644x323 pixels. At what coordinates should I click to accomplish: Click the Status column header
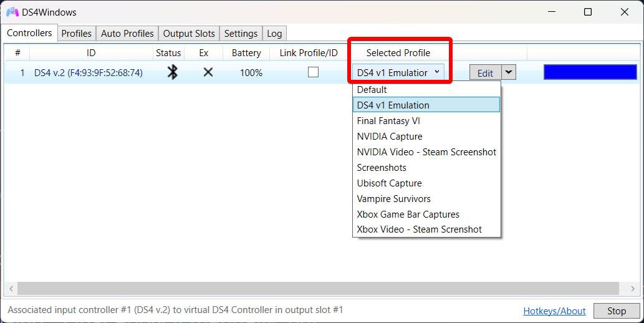[x=168, y=52]
